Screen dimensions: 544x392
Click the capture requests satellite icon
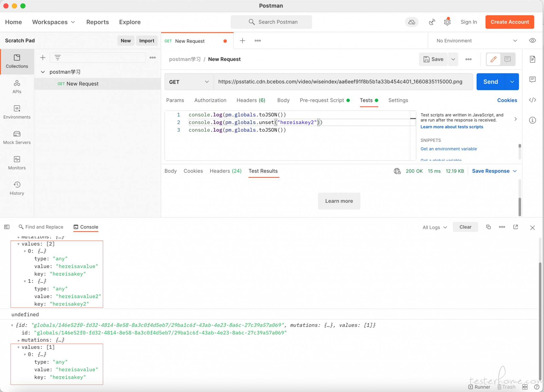tap(432, 22)
